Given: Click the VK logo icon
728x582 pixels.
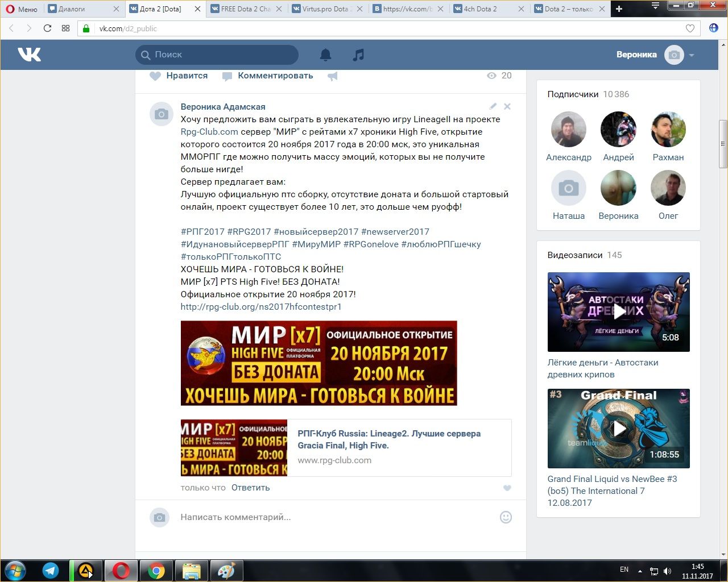Looking at the screenshot, I should pyautogui.click(x=29, y=55).
